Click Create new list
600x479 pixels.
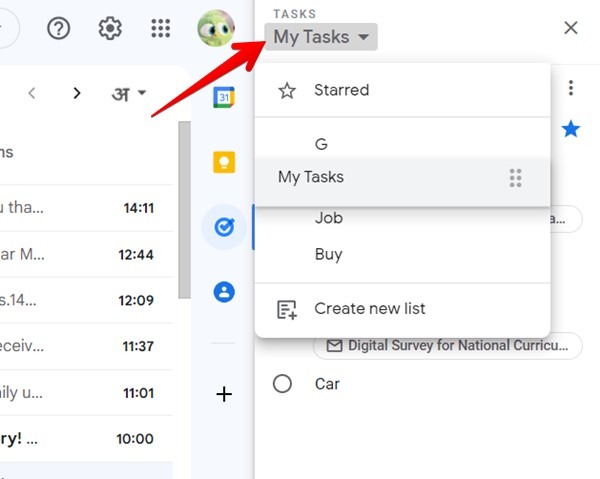tap(403, 309)
